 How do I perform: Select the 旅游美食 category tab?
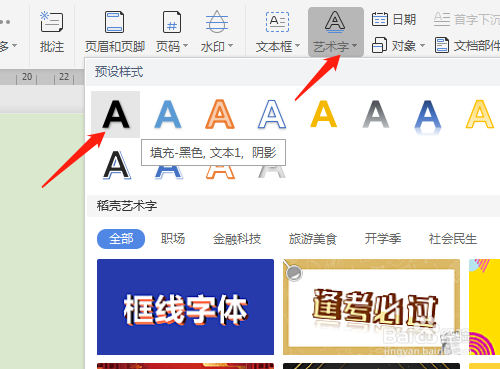[313, 239]
